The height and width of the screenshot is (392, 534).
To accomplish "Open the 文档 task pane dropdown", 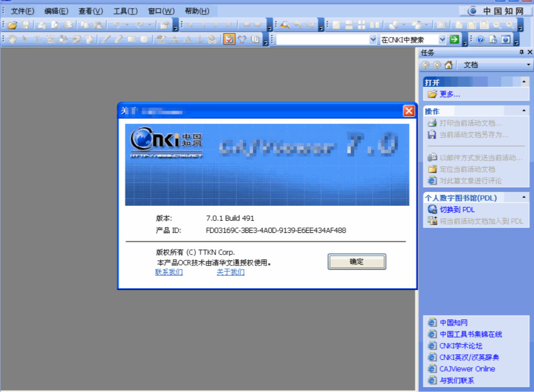I will [x=528, y=64].
